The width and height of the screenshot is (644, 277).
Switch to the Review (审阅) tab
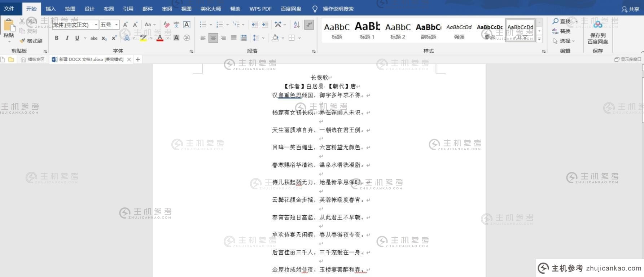coord(167,9)
